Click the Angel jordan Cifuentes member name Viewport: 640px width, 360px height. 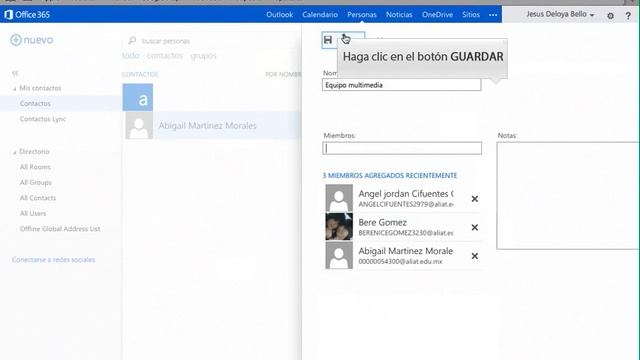click(x=406, y=194)
